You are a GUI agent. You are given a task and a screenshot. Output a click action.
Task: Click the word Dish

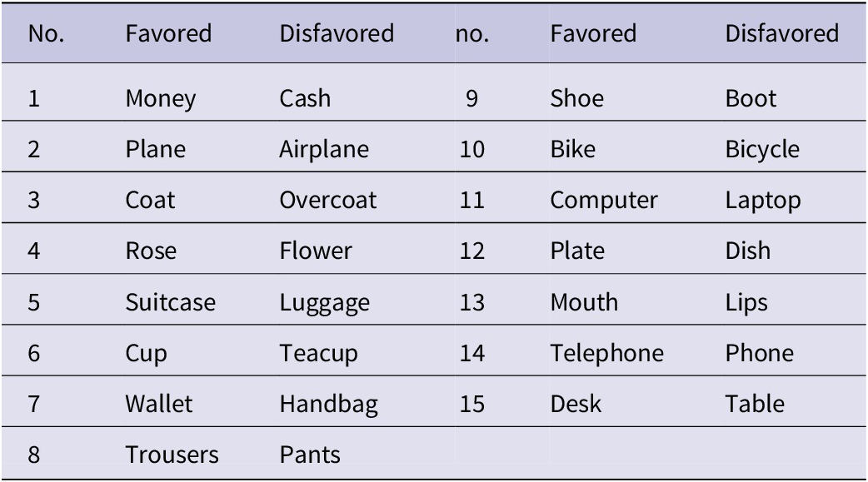click(748, 251)
